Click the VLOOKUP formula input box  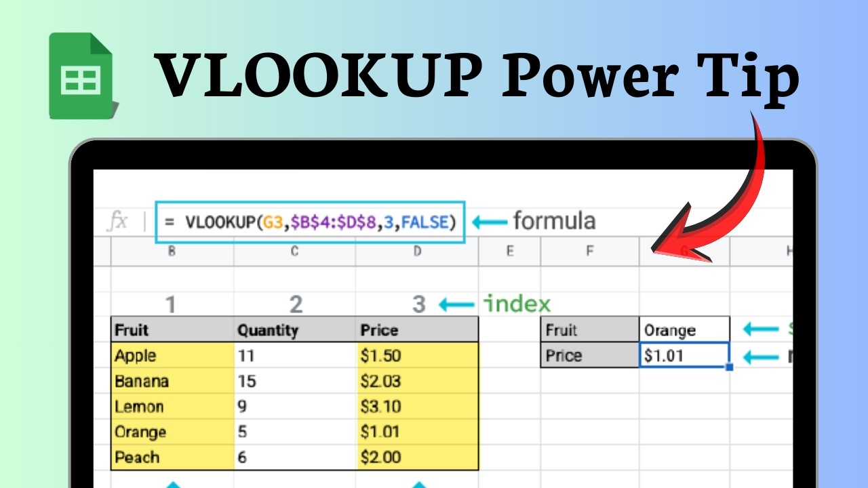pos(311,222)
